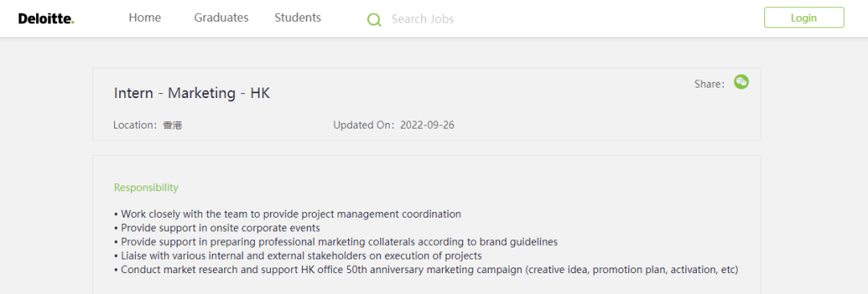Open the Home menu item
Viewport: 868px width, 294px height.
145,18
